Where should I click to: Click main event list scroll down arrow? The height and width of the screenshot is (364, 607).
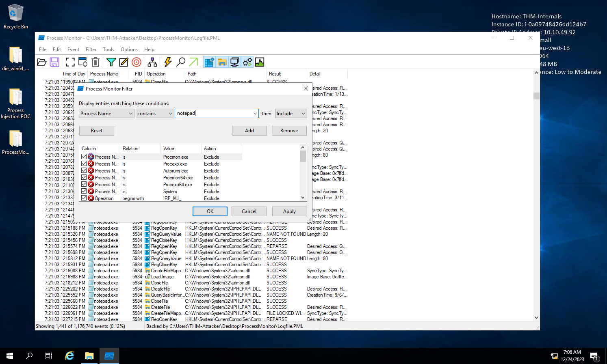coord(536,318)
